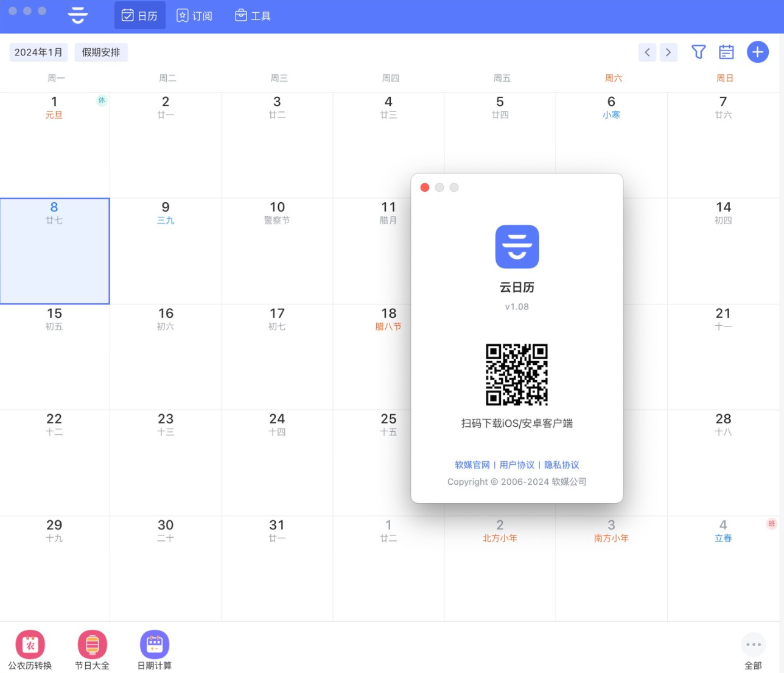This screenshot has width=784, height=673.
Task: Select January 3 廿二
Action: point(277,145)
